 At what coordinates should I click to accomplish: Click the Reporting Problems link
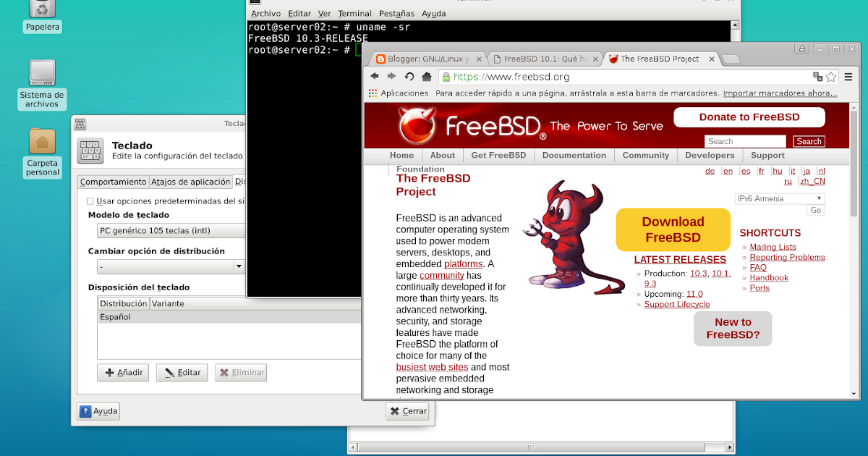click(787, 257)
